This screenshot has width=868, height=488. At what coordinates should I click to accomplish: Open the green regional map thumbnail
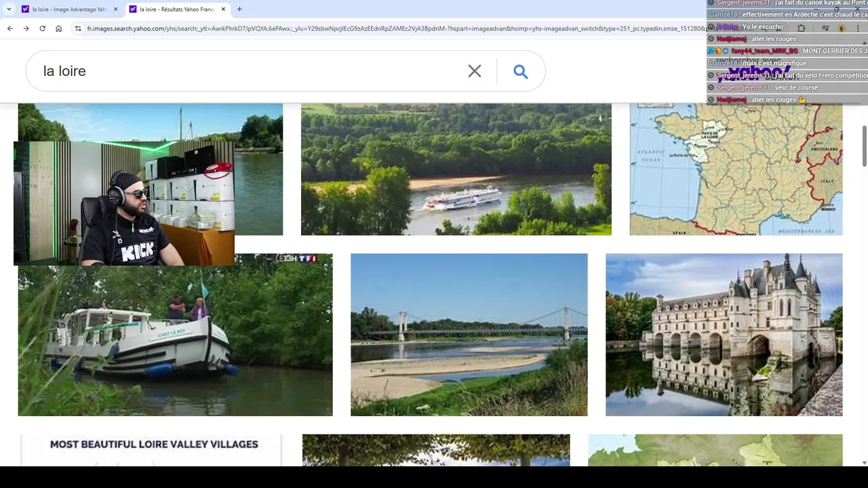click(715, 450)
